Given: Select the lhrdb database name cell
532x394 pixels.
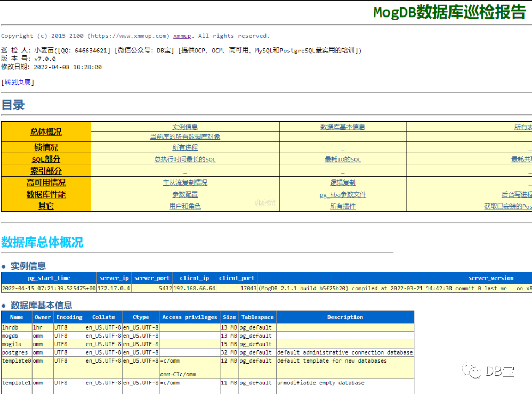Looking at the screenshot, I should tap(17, 327).
